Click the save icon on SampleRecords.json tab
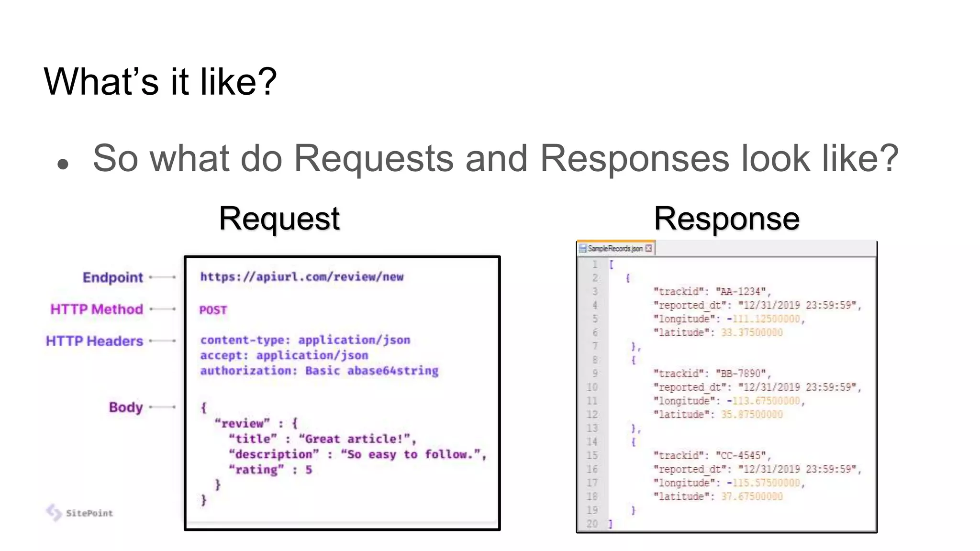The image size is (980, 551). [583, 248]
